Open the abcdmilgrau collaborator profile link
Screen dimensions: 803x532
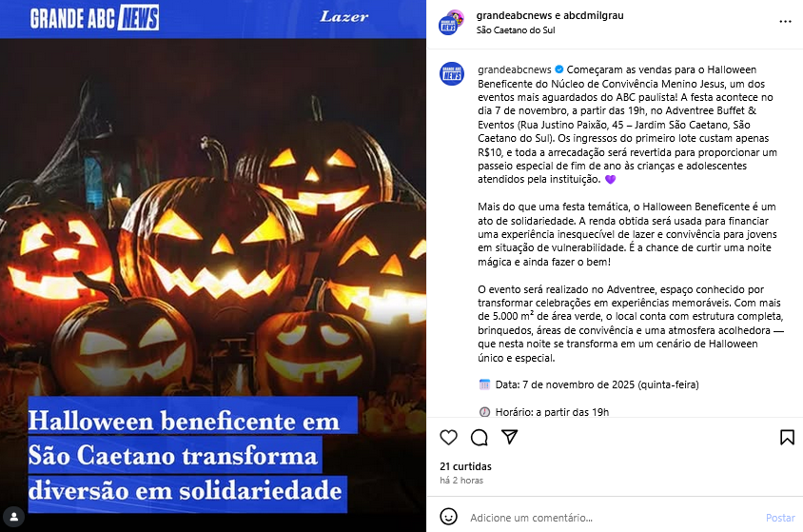[x=593, y=15]
